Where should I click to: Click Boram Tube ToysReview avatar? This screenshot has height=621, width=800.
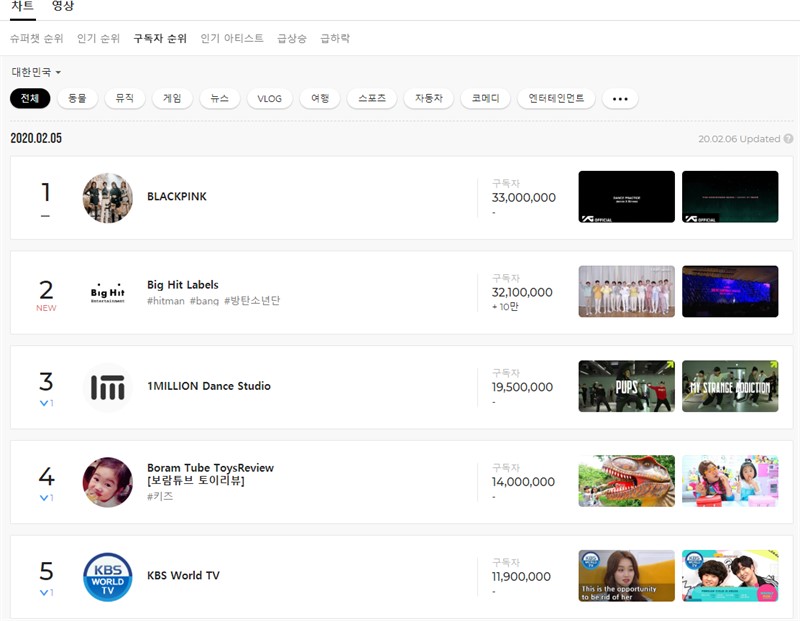point(107,482)
